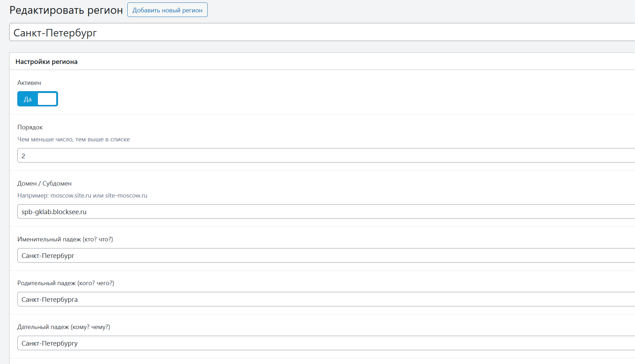Screen dimensions: 635x364
Task: Click the "Добавить новый регион" button
Action: (x=167, y=10)
